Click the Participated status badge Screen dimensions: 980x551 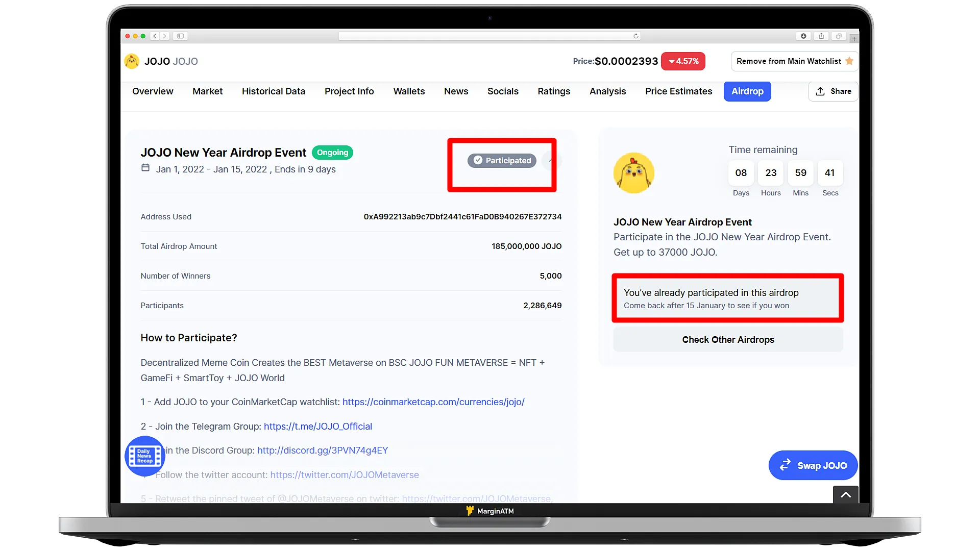click(x=502, y=160)
